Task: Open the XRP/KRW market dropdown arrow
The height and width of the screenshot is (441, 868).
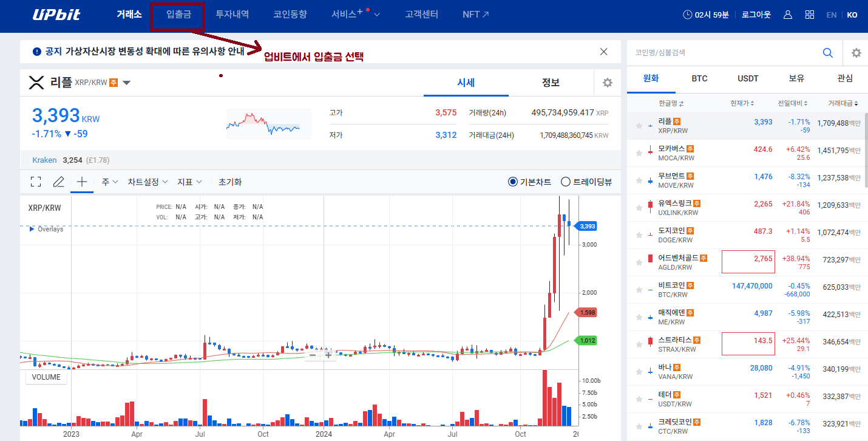Action: coord(126,83)
